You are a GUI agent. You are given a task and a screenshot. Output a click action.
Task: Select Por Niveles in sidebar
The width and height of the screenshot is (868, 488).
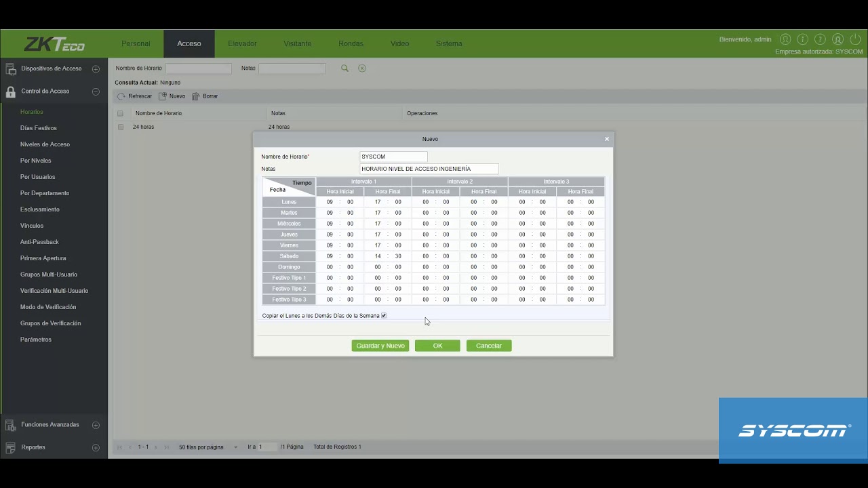pos(35,161)
